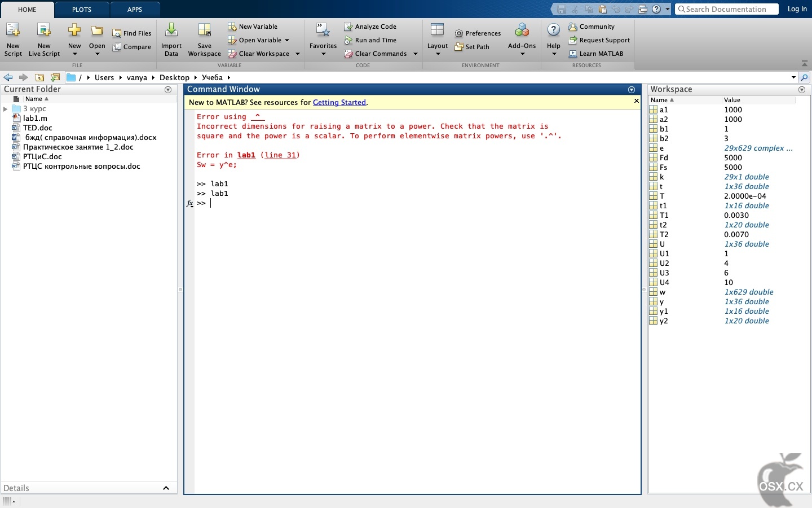Image resolution: width=812 pixels, height=508 pixels.
Task: Click Save Workspace
Action: click(x=204, y=40)
